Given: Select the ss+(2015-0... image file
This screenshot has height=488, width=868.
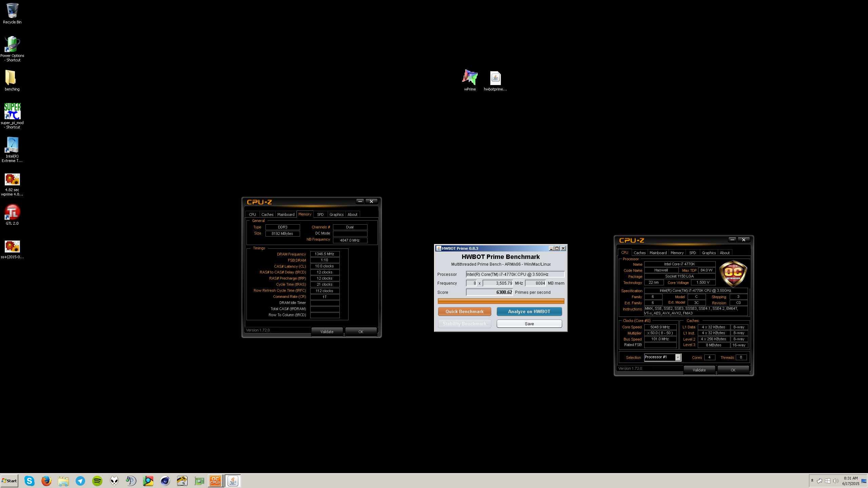Looking at the screenshot, I should [12, 249].
